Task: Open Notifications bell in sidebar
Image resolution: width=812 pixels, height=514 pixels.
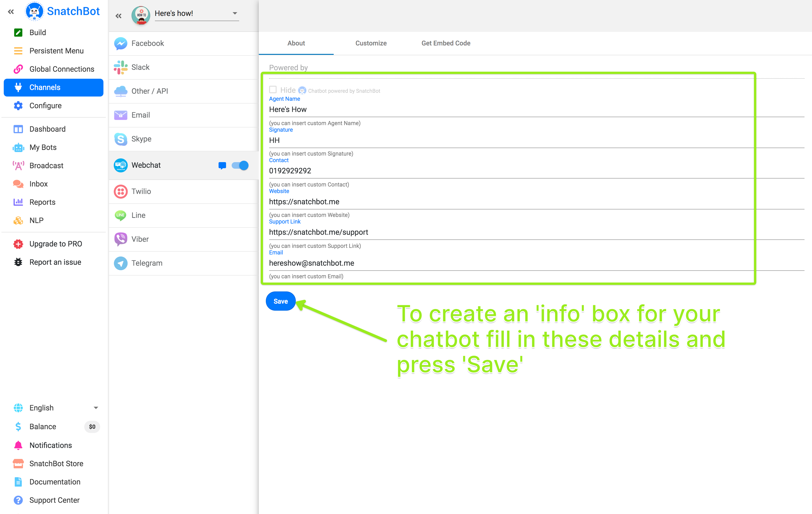Action: (18, 445)
